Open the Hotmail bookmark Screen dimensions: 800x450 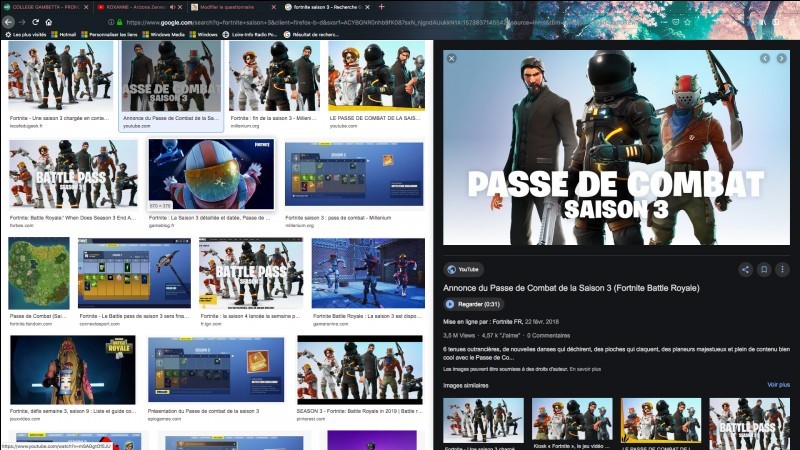[64, 35]
